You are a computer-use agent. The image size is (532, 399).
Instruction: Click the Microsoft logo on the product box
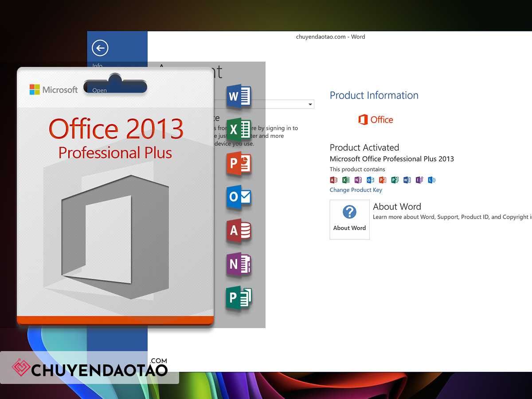(x=54, y=90)
